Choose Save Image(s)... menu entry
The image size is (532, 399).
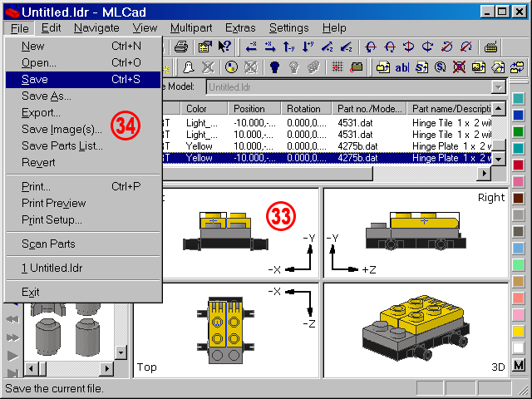83,130
